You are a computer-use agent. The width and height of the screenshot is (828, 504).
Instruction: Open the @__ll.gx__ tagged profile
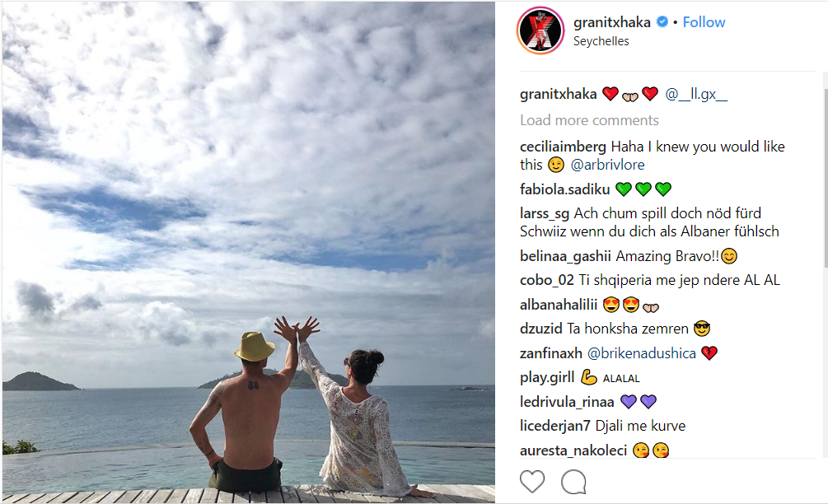pos(696,94)
